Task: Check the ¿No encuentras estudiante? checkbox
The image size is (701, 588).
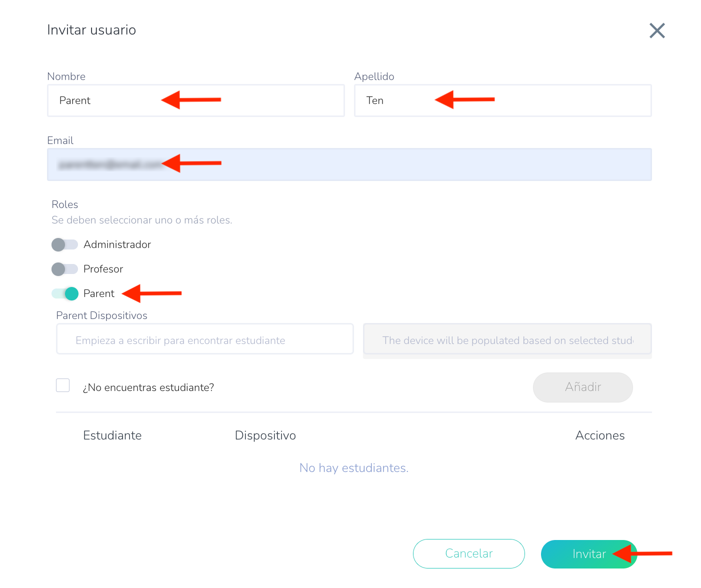Action: [63, 385]
